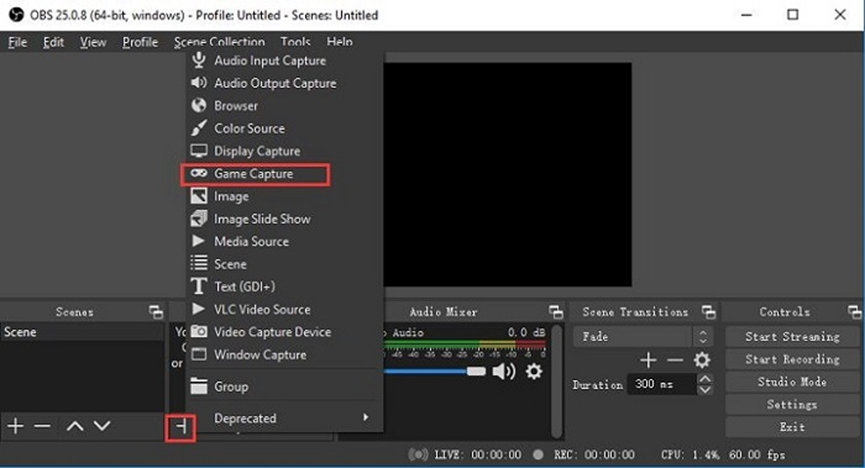Minimize the OBS window

[746, 15]
